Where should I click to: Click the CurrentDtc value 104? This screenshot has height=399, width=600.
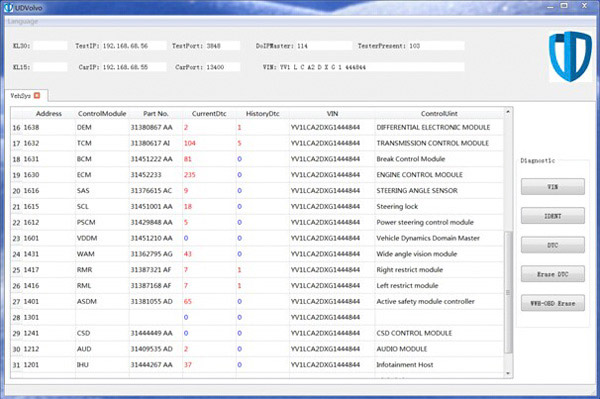[189, 143]
